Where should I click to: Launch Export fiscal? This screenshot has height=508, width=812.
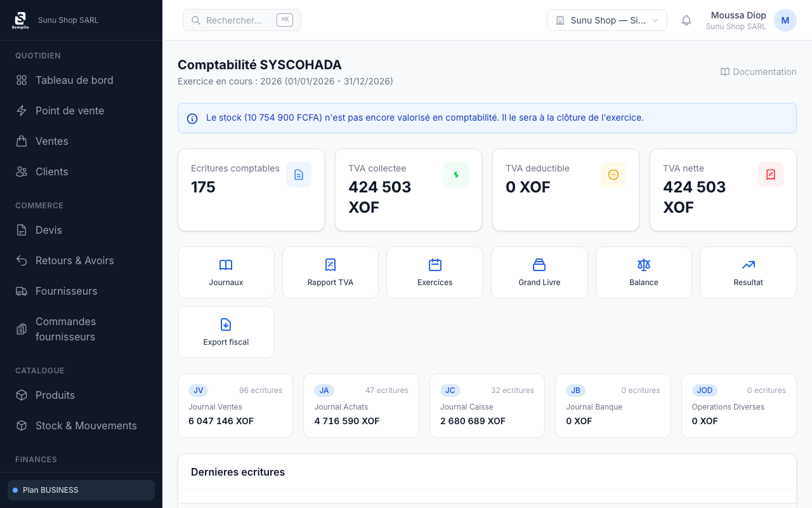click(x=226, y=324)
